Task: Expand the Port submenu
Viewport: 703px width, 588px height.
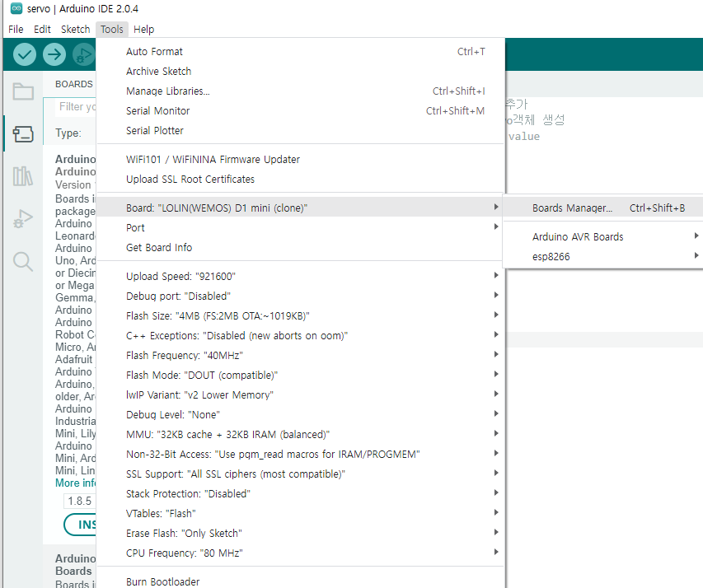Action: tap(300, 227)
